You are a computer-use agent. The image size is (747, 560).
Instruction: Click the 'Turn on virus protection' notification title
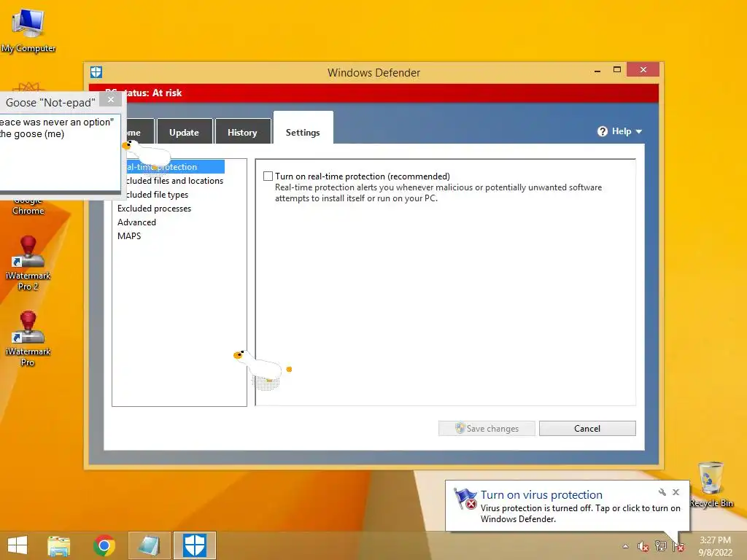pyautogui.click(x=541, y=495)
